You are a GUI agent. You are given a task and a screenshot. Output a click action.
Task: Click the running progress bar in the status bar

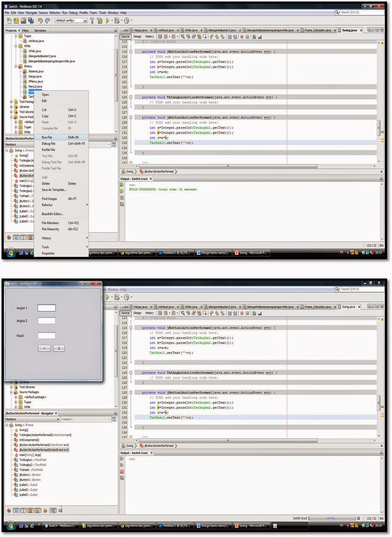point(331,518)
